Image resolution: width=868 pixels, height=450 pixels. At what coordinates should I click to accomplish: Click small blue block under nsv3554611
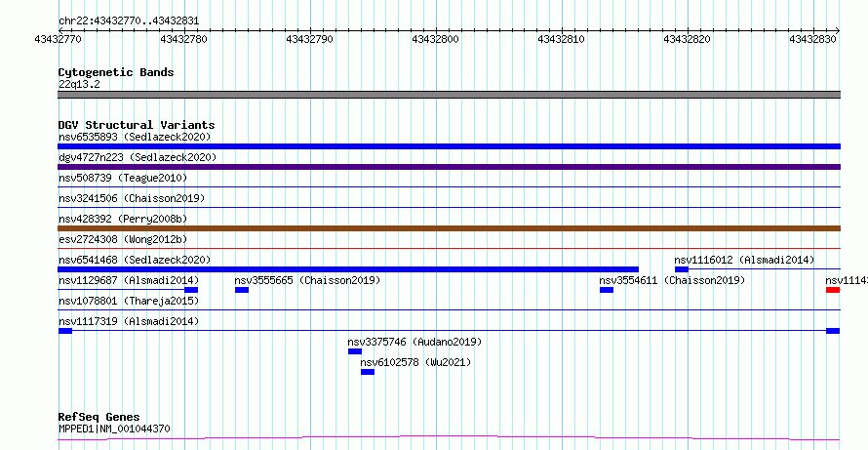607,290
